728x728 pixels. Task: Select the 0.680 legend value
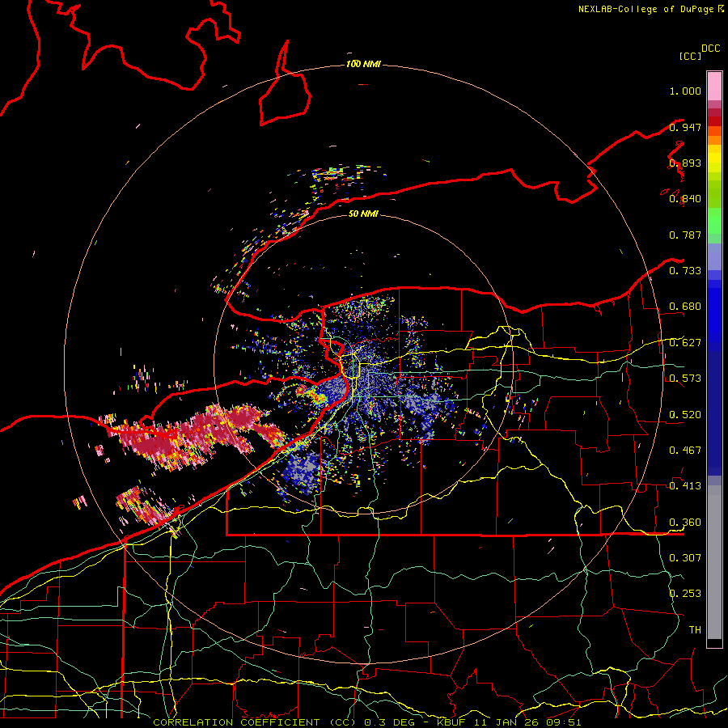(685, 307)
